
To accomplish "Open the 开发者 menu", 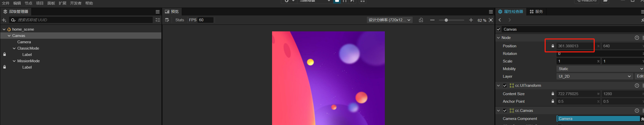I will click(x=76, y=3).
